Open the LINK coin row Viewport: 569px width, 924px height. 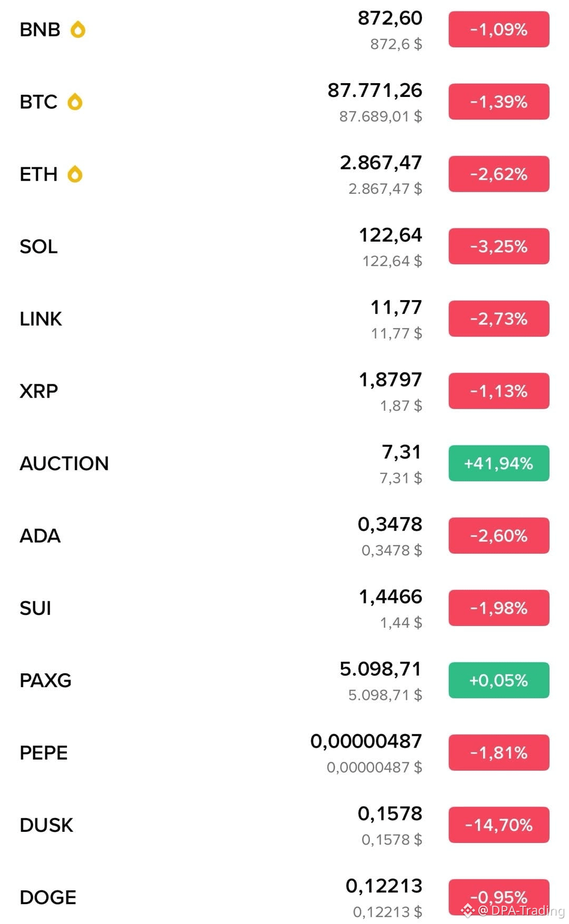tap(284, 319)
